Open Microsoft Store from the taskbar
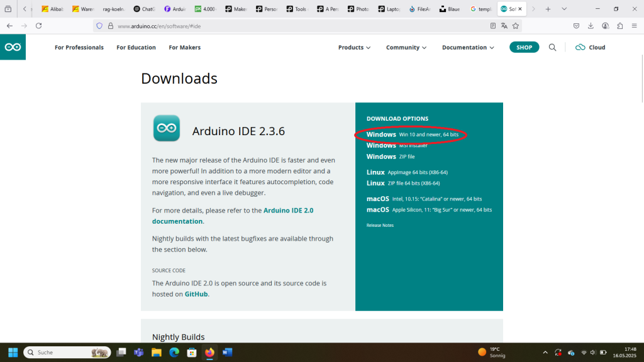This screenshot has height=362, width=644. coord(192,353)
